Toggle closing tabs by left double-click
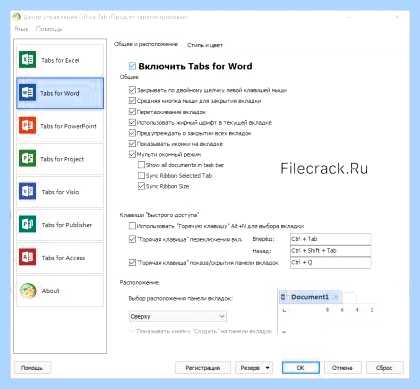This screenshot has width=420, height=389. pyautogui.click(x=132, y=90)
